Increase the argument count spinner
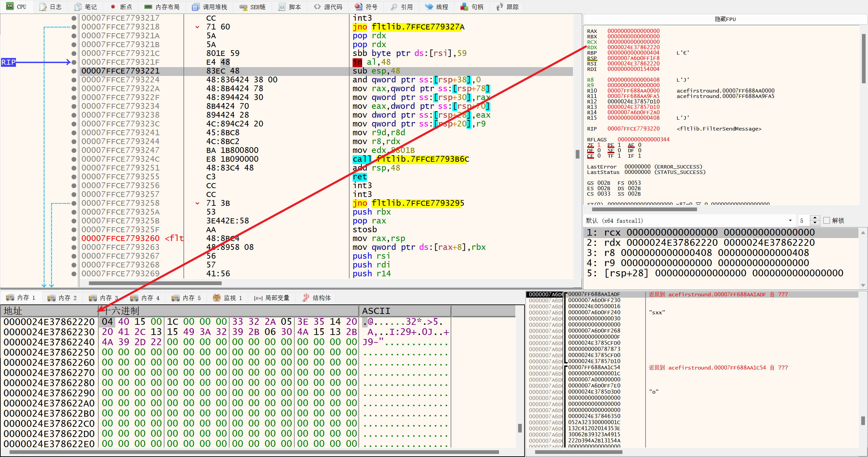Screen dimensions: 868x457 point(815,218)
